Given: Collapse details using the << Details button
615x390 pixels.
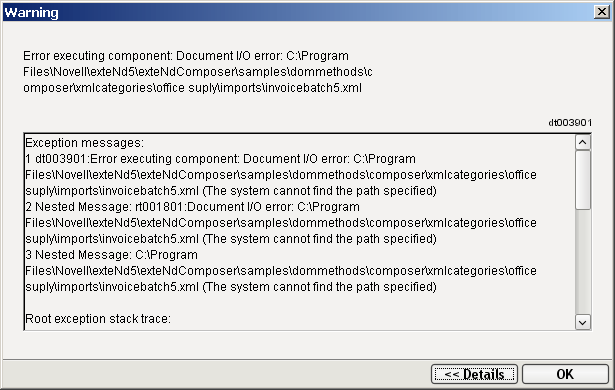Looking at the screenshot, I should [x=474, y=374].
